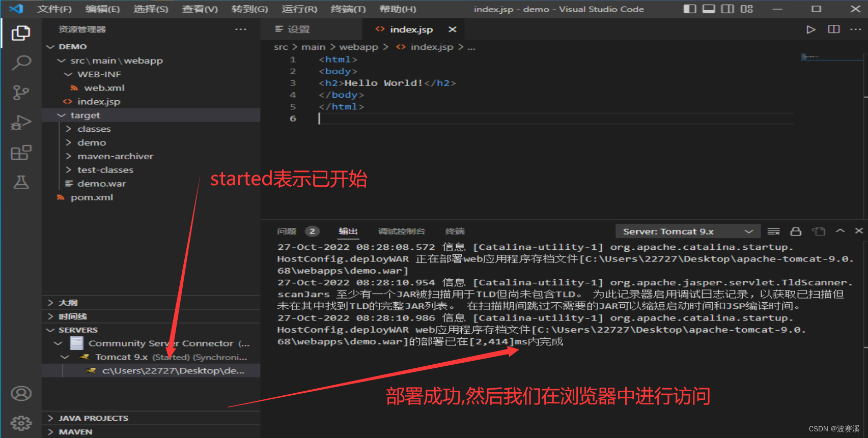868x438 pixels.
Task: Open pom.xml in the explorer
Action: [x=151, y=197]
